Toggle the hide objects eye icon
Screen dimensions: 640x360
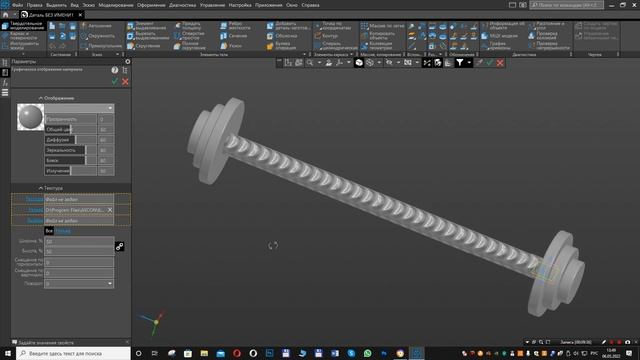[x=389, y=63]
